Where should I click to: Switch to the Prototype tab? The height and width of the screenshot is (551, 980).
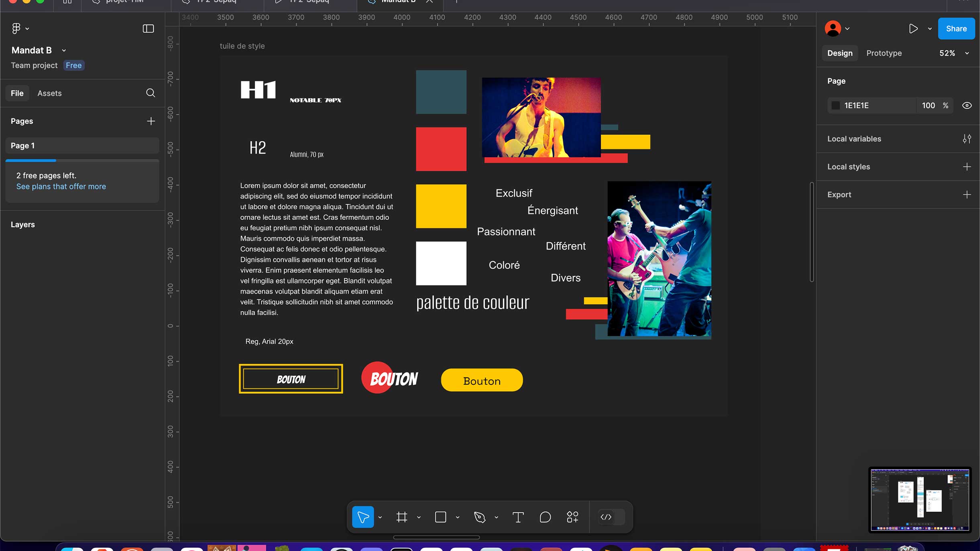click(884, 53)
